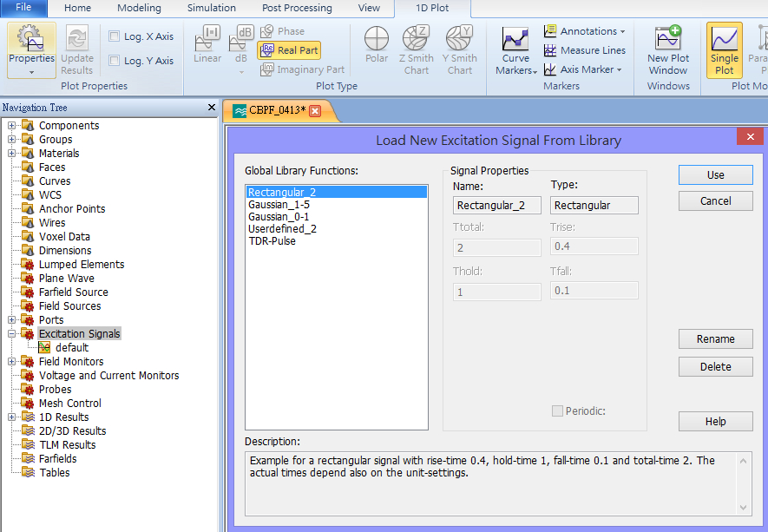Viewport: 768px width, 532px height.
Task: Create a New Plot Window
Action: coord(668,51)
